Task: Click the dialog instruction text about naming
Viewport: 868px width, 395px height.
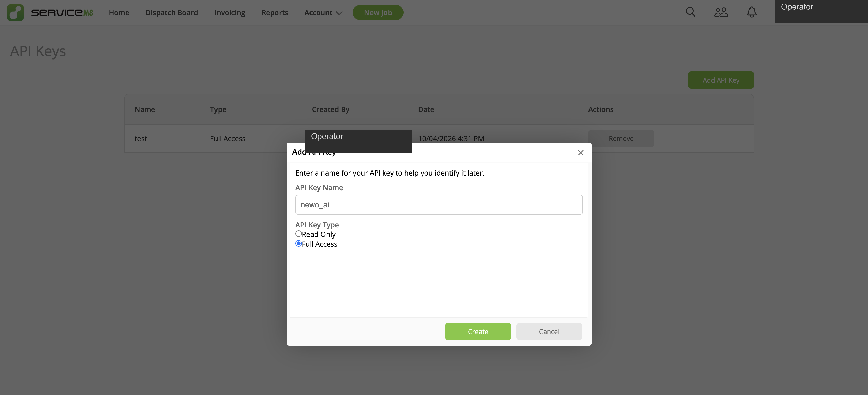Action: click(390, 173)
